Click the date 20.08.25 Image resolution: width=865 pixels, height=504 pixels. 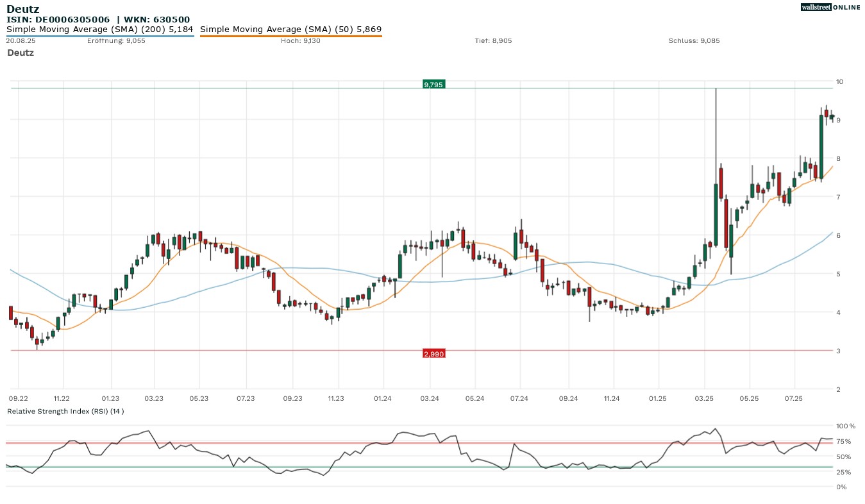[19, 40]
